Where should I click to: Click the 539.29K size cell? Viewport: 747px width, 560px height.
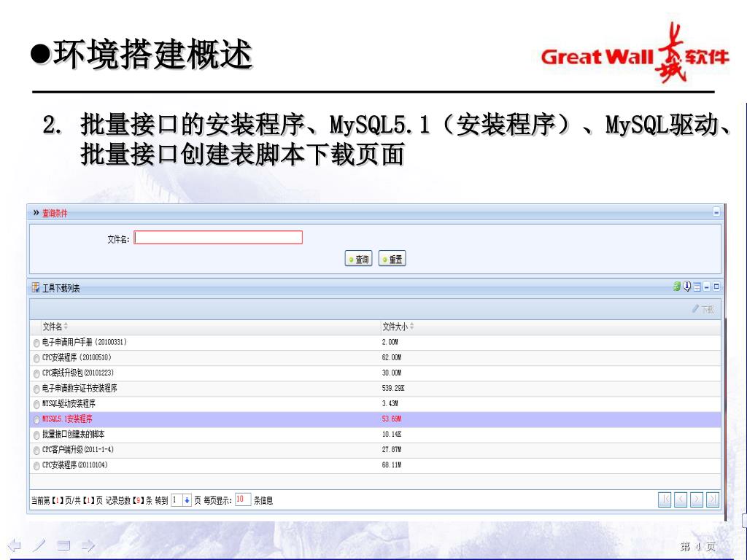click(x=393, y=388)
